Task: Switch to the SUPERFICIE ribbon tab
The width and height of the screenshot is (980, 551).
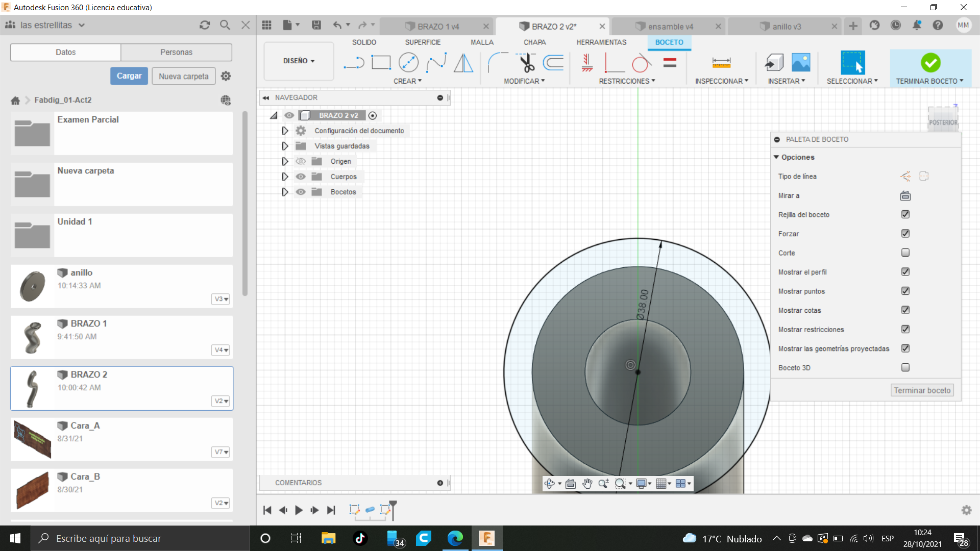Action: tap(423, 42)
